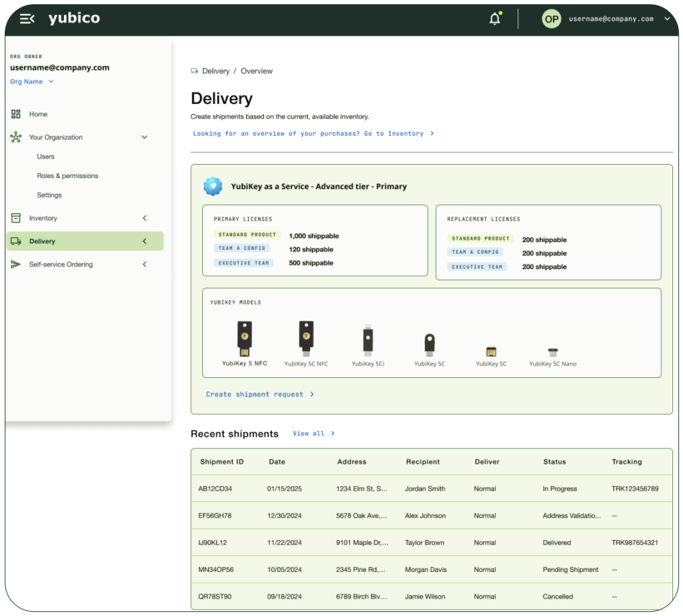Click the Home sidebar icon
The image size is (683, 616).
(16, 114)
